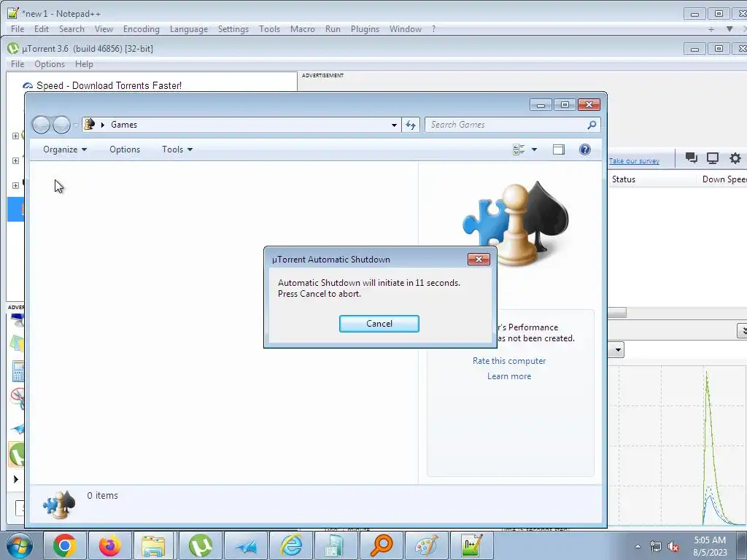
Task: Click Rate this computer link
Action: pos(508,361)
